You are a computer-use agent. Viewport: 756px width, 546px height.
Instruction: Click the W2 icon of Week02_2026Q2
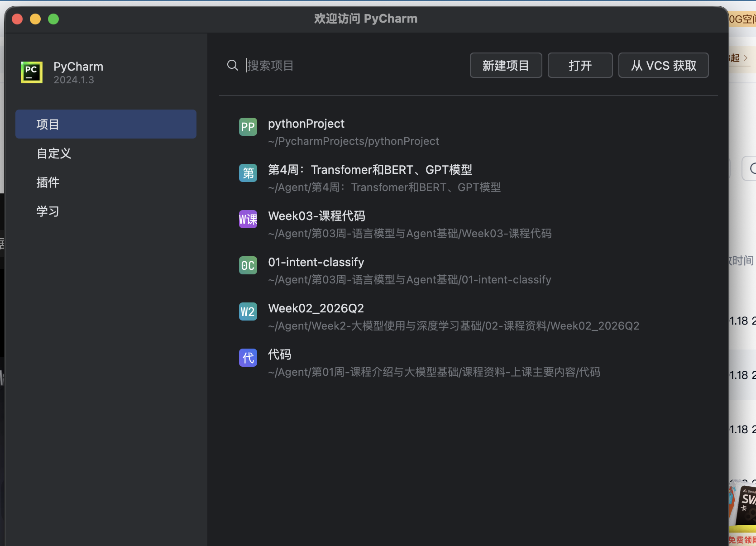tap(248, 311)
